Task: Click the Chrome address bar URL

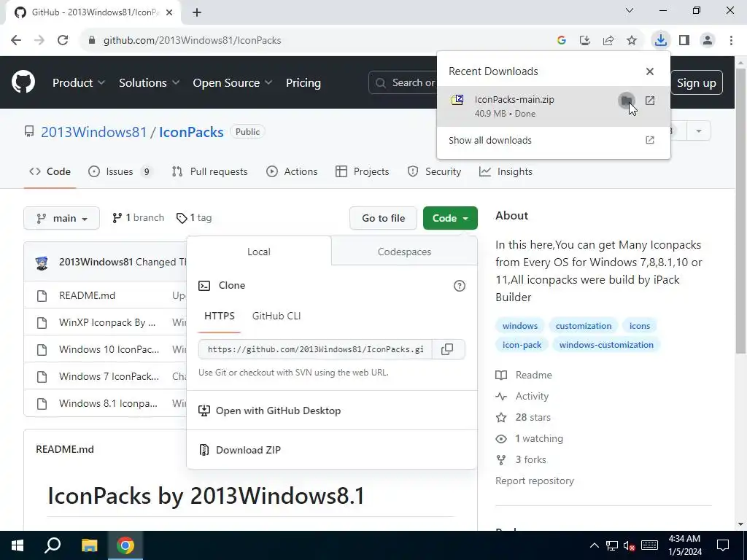Action: click(x=193, y=41)
